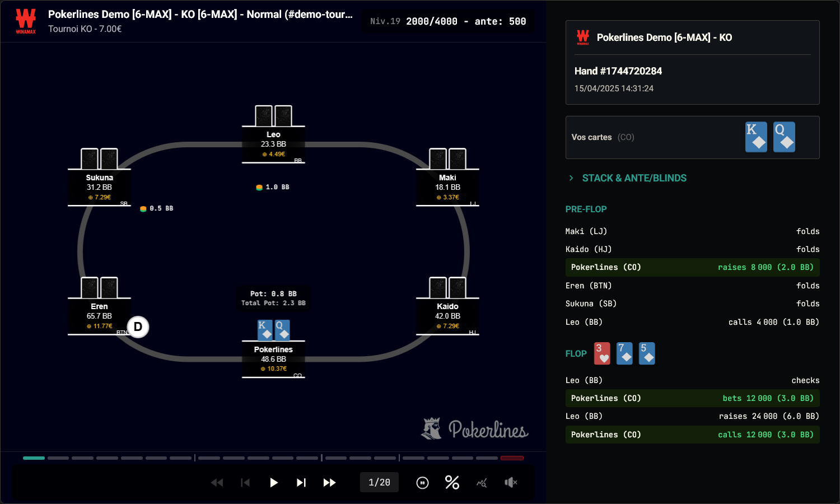Click the Queen of diamonds in Vos cartes
Image resolution: width=840 pixels, height=504 pixels.
tap(784, 137)
